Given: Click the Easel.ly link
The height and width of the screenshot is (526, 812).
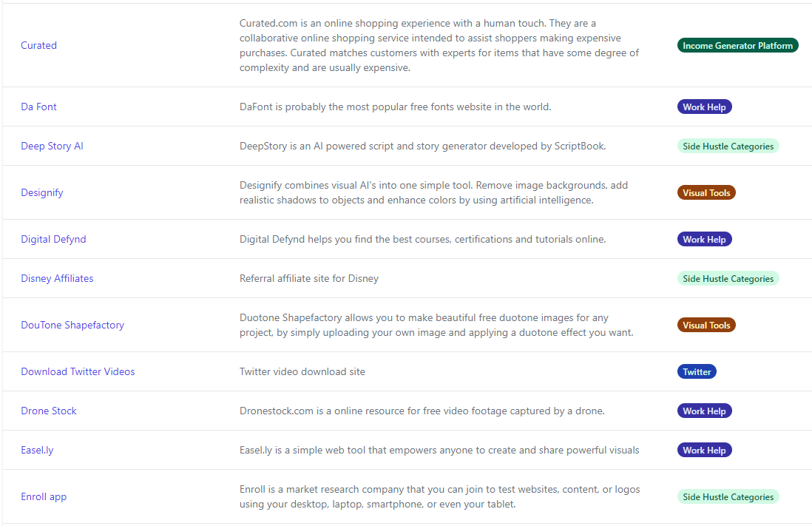Looking at the screenshot, I should (x=37, y=450).
